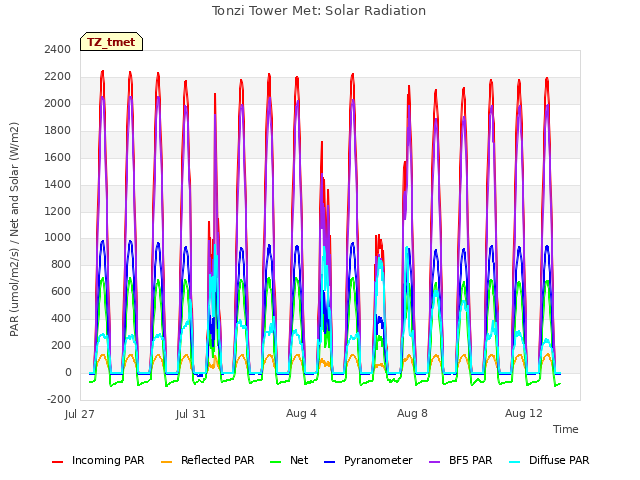Click the Jul 27 x-axis tick label
This screenshot has height=480, width=640.
tap(80, 414)
